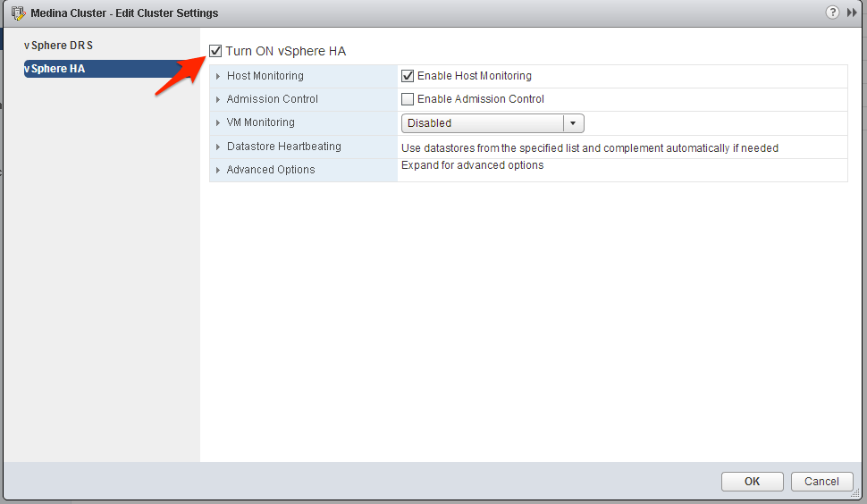This screenshot has height=504, width=867.
Task: Click the double-arrow icon in title bar
Action: [x=852, y=13]
